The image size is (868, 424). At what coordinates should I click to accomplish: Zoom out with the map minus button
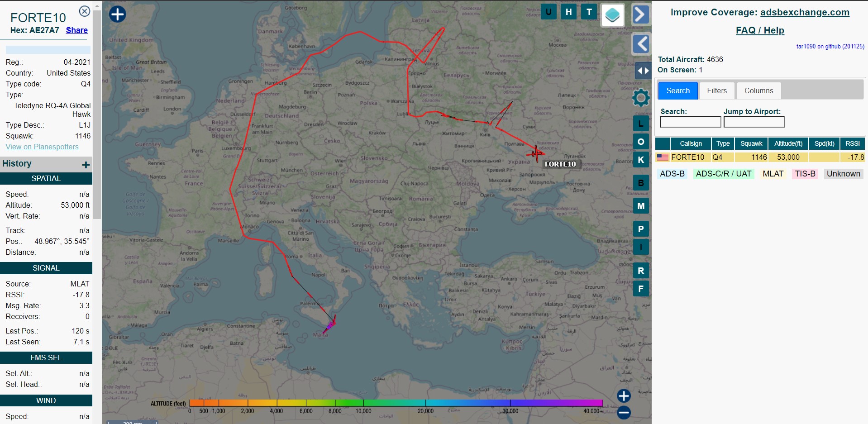coord(624,412)
